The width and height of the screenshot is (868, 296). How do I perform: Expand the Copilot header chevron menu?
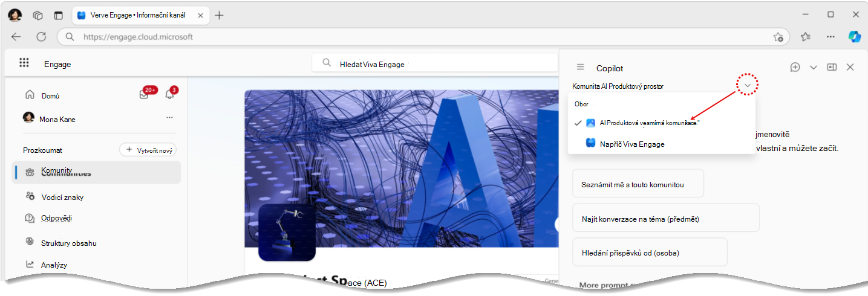pos(814,67)
